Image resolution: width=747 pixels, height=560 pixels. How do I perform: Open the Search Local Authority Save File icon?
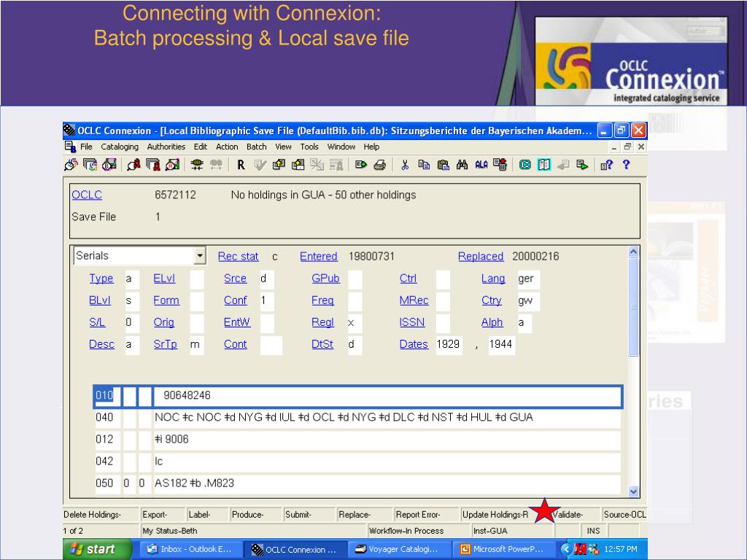(x=172, y=165)
